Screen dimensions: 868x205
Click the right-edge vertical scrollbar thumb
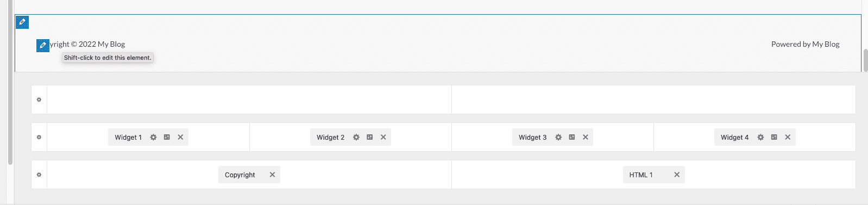(x=865, y=60)
